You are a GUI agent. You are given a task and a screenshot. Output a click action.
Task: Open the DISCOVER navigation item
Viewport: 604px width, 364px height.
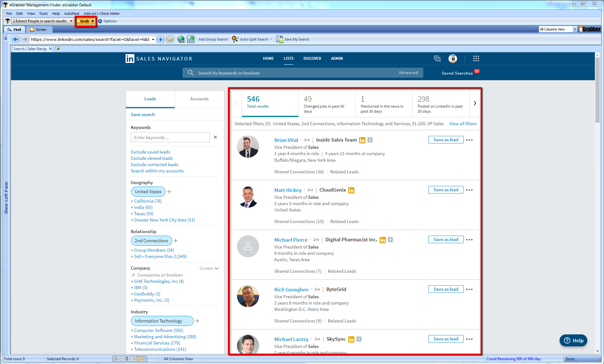312,59
